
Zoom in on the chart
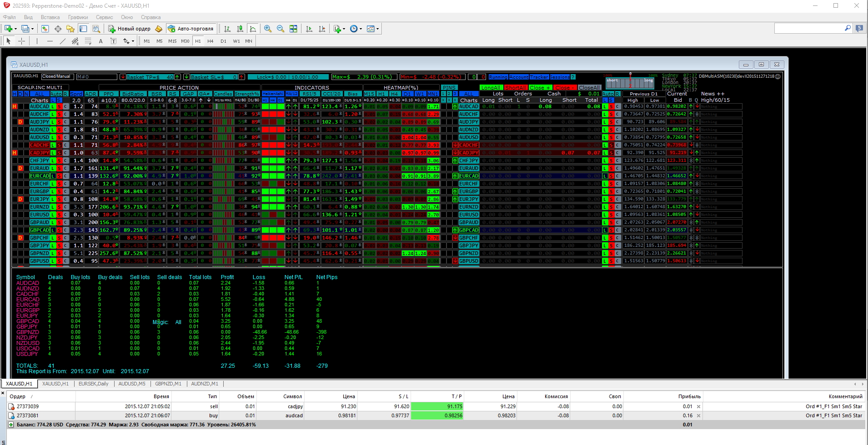pyautogui.click(x=268, y=29)
